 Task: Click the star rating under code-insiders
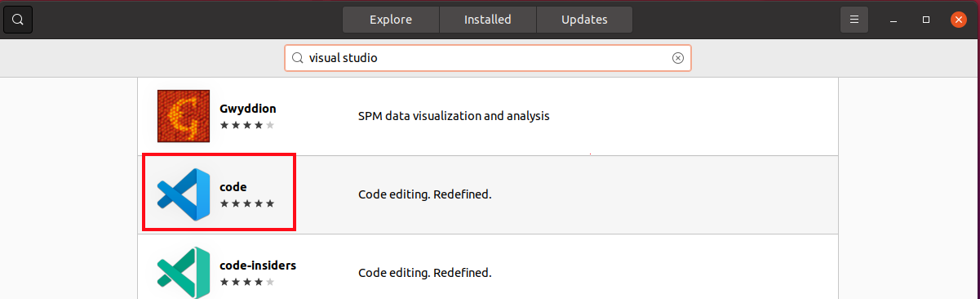[x=247, y=282]
